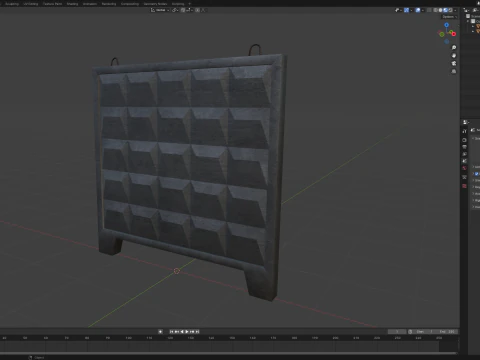Switch to solid viewport shading
This screenshot has height=360, width=480.
[440, 10]
